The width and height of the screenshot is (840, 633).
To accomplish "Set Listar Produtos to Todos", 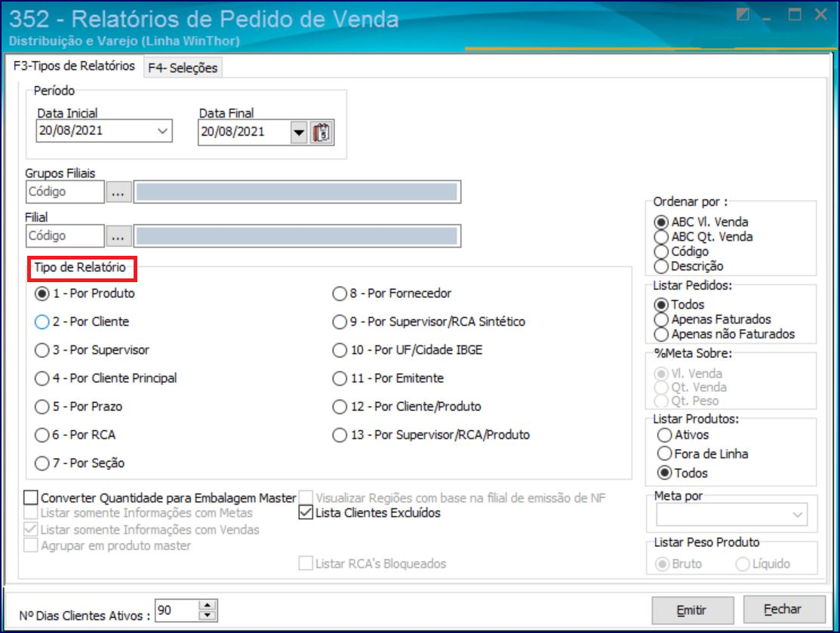I will 682,473.
